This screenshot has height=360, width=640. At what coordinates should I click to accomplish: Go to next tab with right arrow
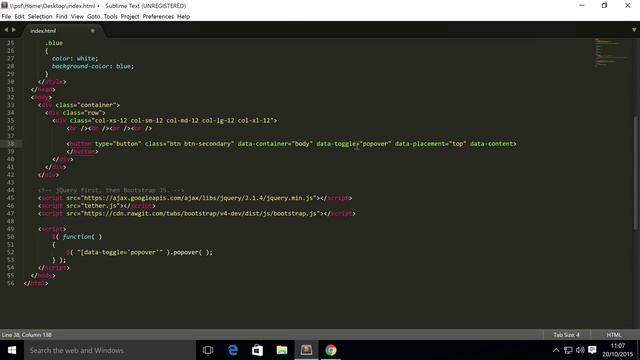coord(14,30)
